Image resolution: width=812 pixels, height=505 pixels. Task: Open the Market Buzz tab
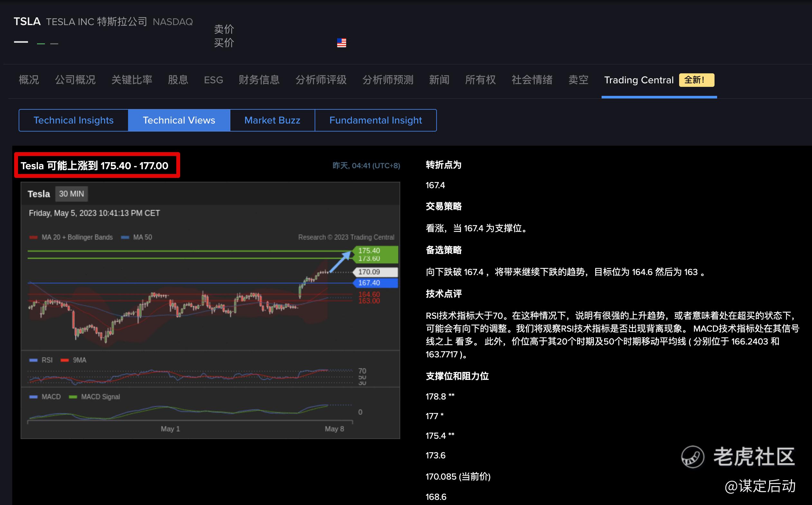coord(272,120)
